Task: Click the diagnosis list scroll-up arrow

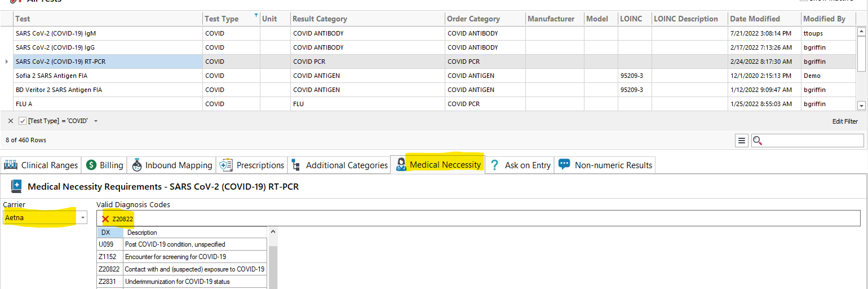Action: click(273, 231)
